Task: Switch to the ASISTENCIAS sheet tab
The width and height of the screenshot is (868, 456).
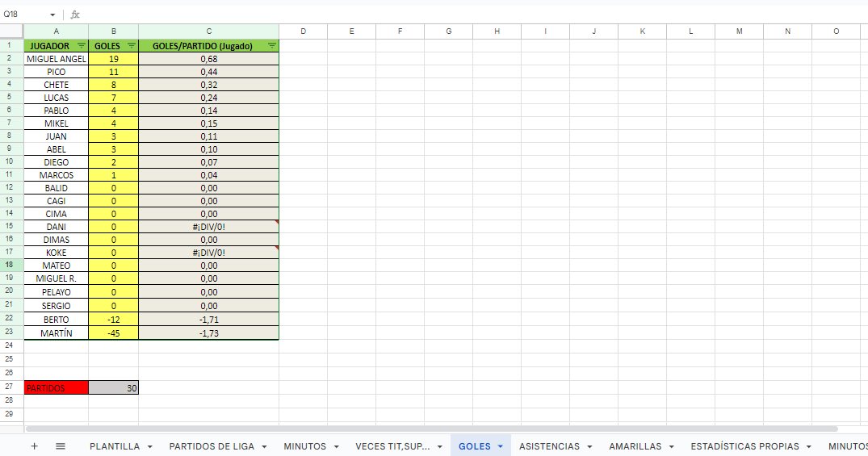Action: [x=549, y=446]
